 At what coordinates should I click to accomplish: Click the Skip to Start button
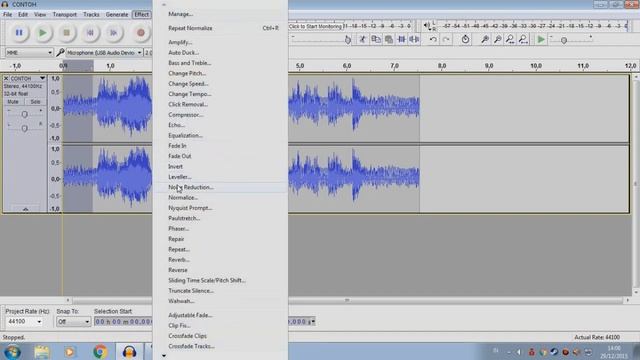pyautogui.click(x=90, y=33)
